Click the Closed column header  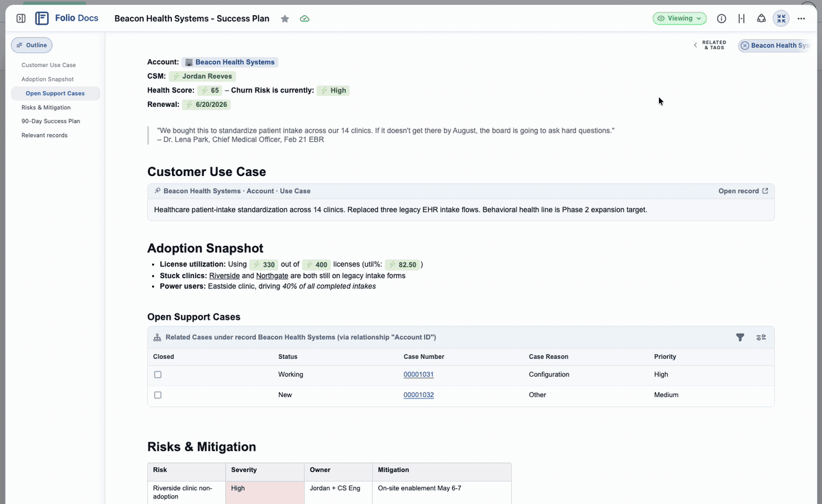click(x=164, y=357)
